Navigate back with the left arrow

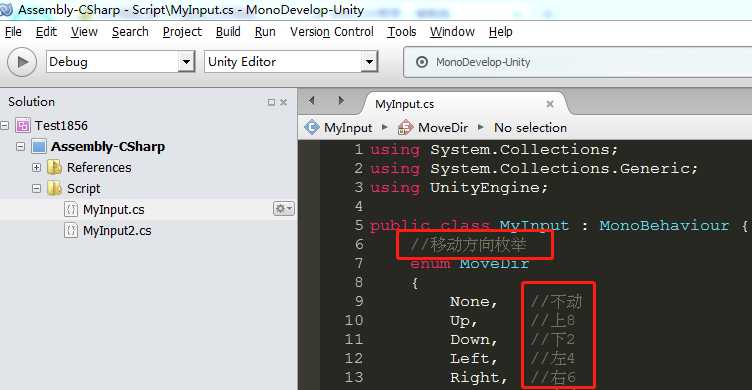[x=312, y=100]
